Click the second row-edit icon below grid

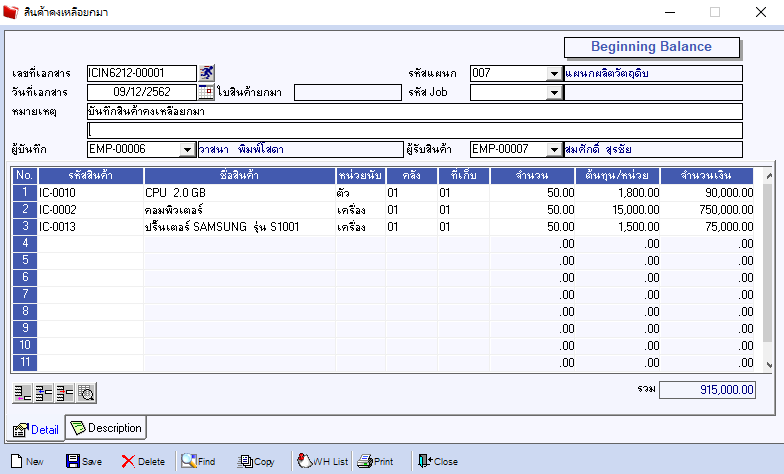(x=44, y=393)
